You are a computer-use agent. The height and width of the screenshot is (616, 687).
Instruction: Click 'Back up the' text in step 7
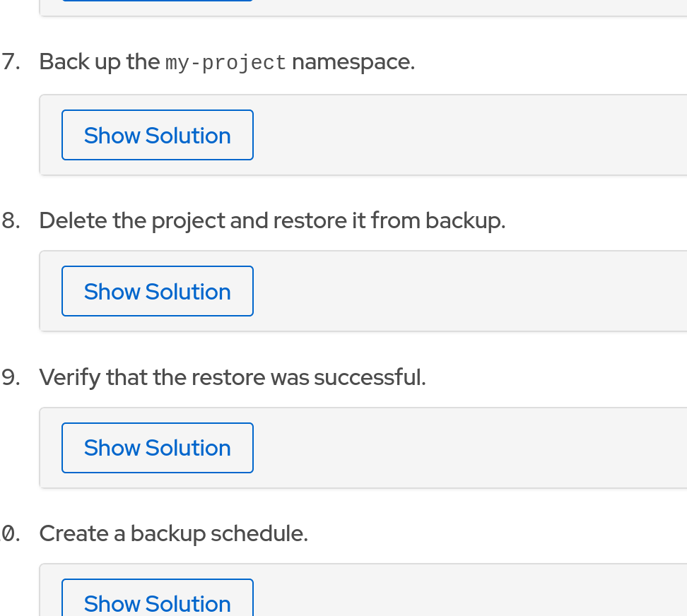coord(99,62)
